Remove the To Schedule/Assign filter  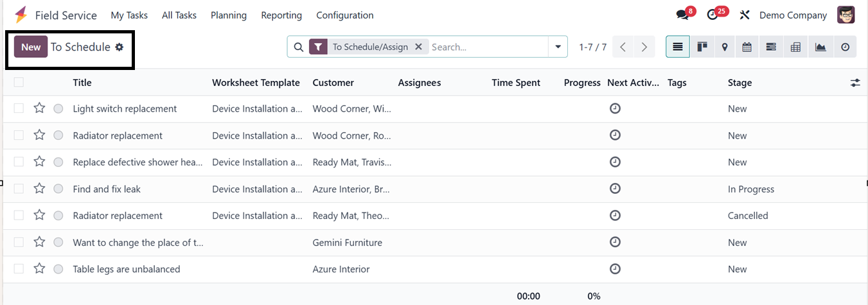pyautogui.click(x=418, y=47)
